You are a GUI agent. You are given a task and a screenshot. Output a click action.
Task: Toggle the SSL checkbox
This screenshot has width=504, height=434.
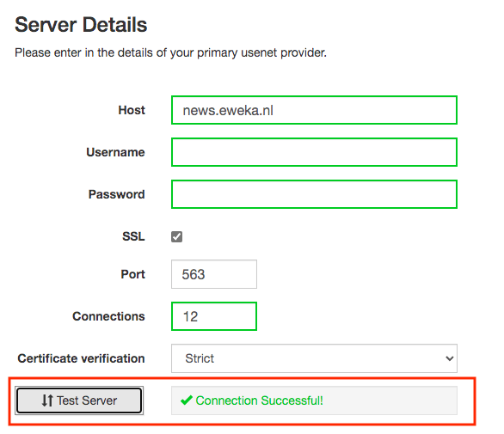click(176, 236)
